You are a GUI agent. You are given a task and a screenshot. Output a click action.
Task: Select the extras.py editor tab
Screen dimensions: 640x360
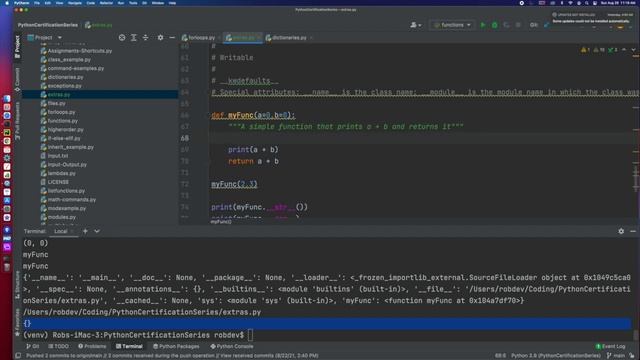click(243, 38)
